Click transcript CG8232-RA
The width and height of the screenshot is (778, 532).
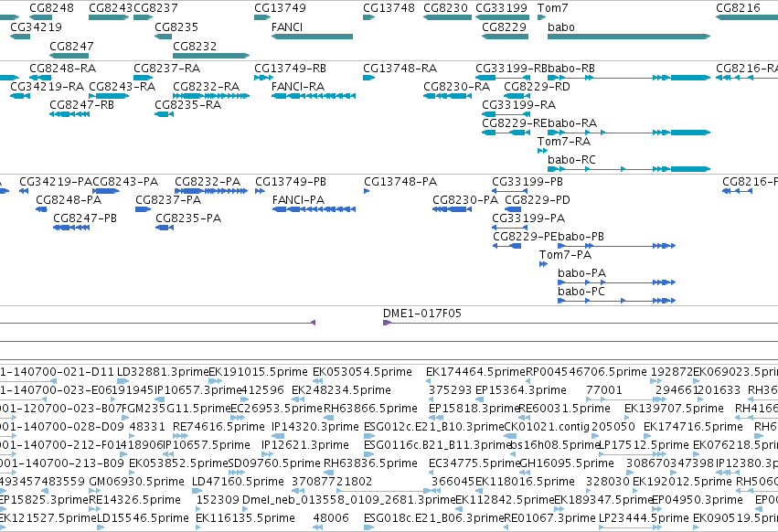coord(211,95)
